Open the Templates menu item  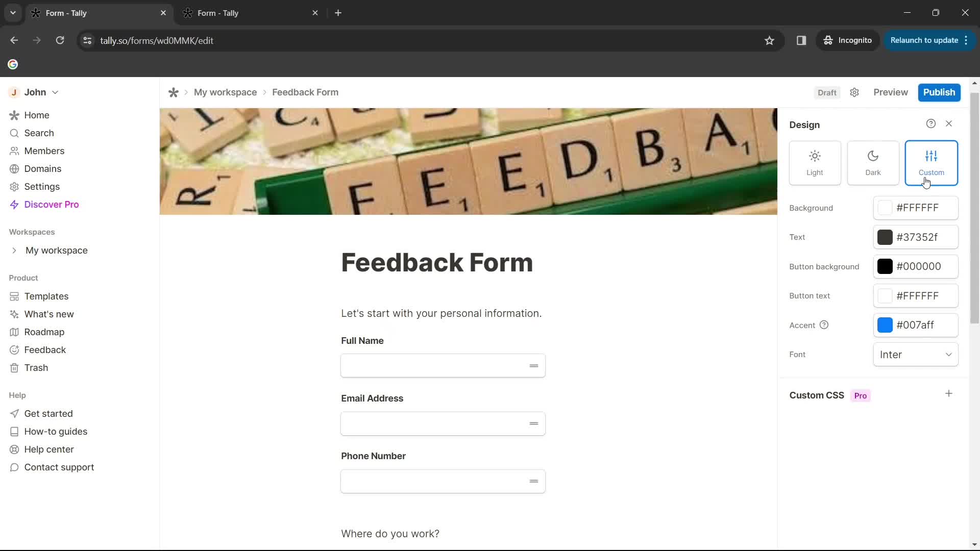pos(46,296)
